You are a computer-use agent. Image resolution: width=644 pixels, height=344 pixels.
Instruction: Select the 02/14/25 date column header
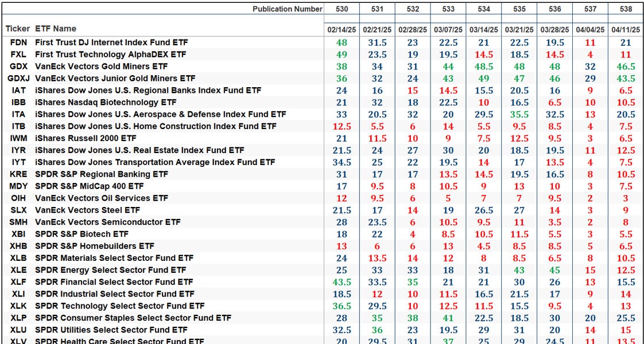click(x=340, y=30)
